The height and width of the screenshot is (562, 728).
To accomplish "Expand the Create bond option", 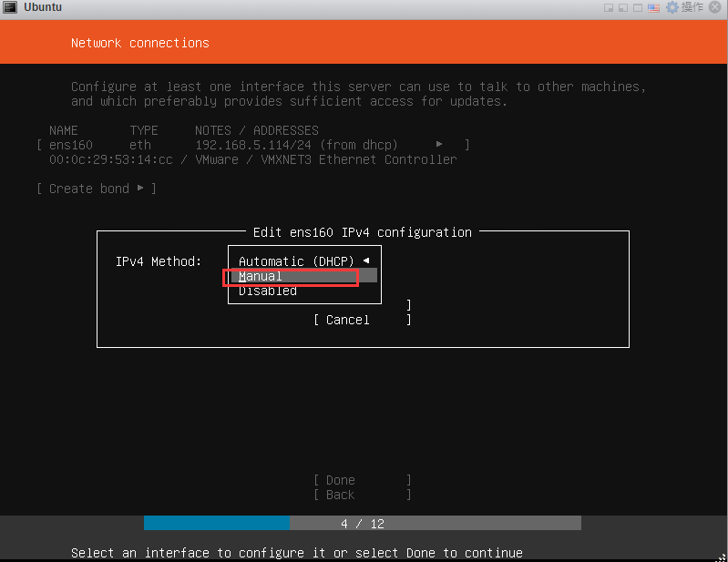I will pyautogui.click(x=96, y=189).
